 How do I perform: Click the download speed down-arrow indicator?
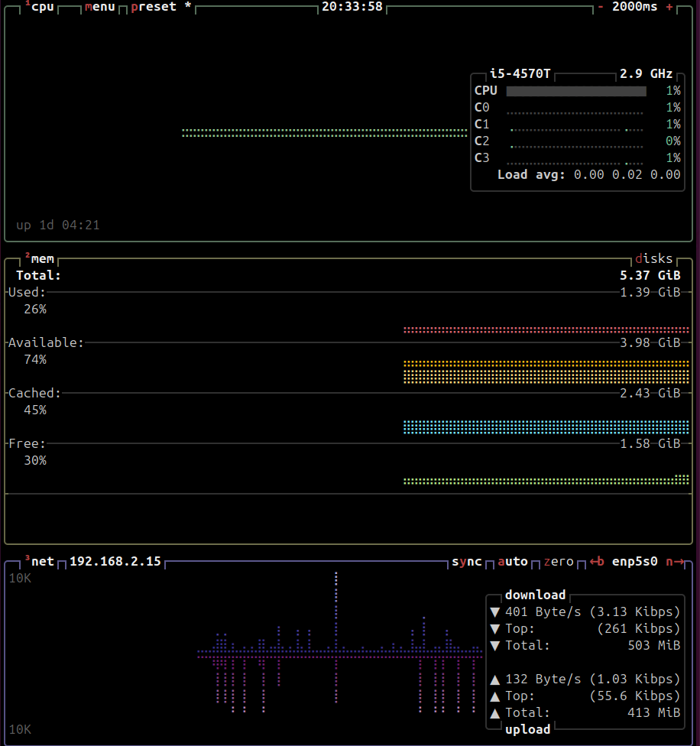494,612
